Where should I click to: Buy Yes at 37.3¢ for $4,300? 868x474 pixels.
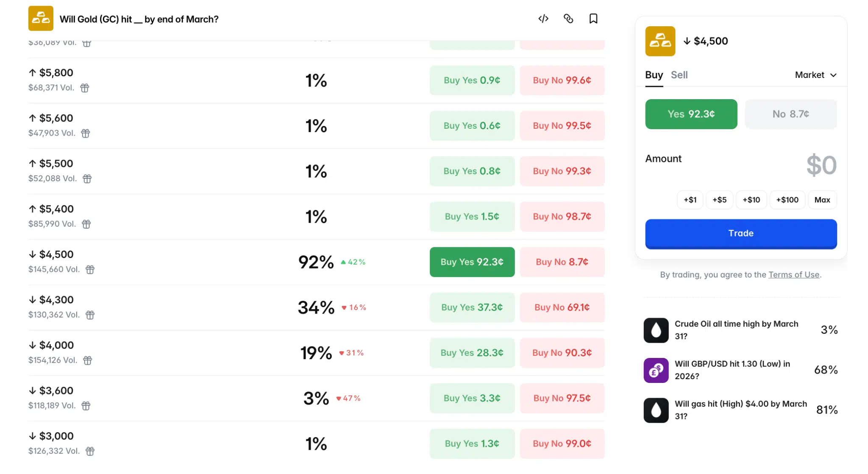[x=472, y=308]
